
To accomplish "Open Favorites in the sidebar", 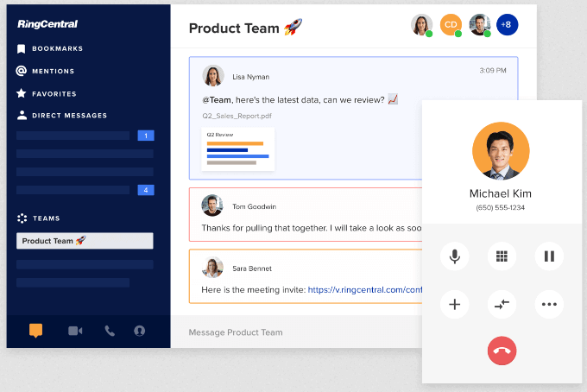I will click(x=47, y=93).
